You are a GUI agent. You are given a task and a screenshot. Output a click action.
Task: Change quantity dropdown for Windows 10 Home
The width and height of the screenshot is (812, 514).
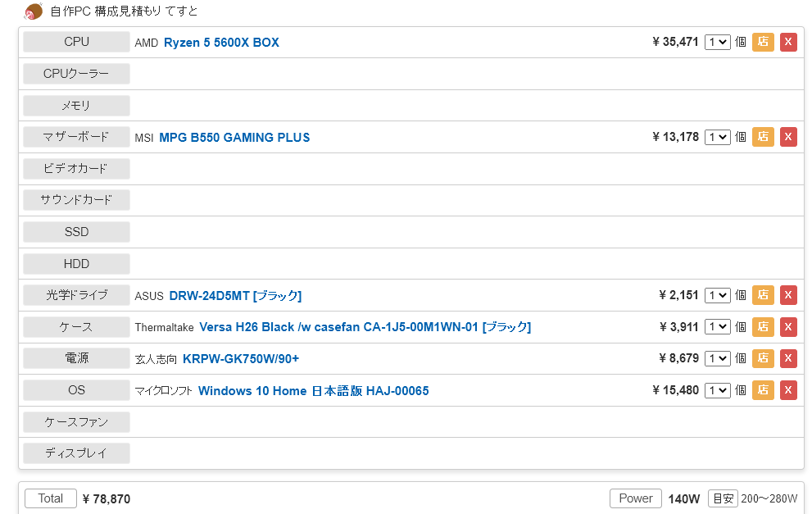(717, 390)
